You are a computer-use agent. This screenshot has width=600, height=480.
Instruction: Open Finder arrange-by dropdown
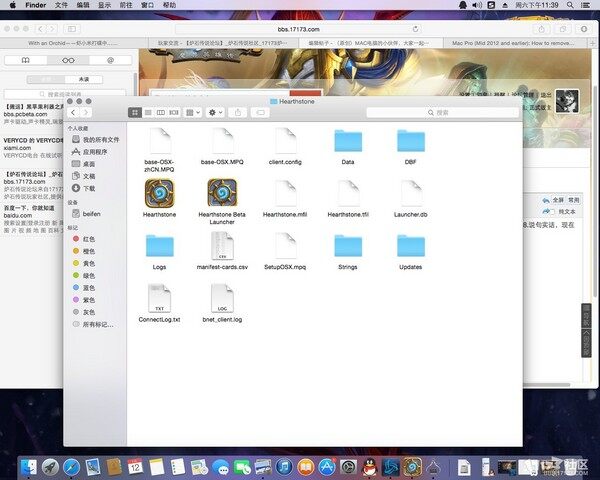pyautogui.click(x=193, y=113)
